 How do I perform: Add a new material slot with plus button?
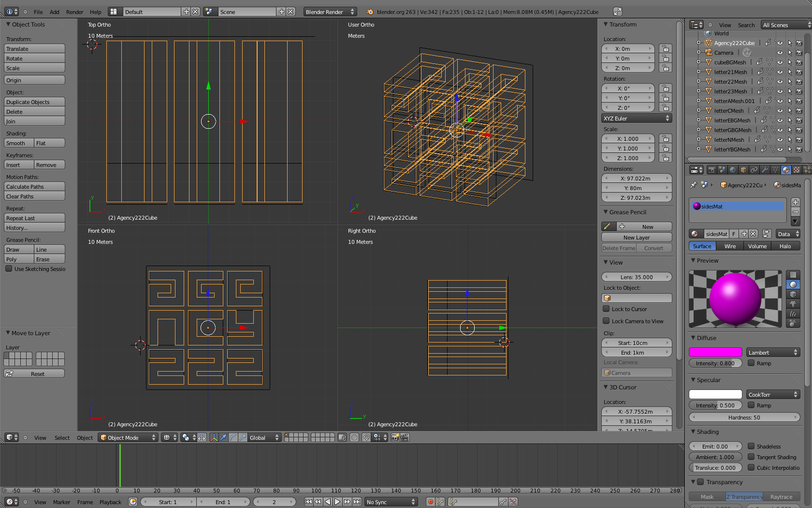click(795, 202)
